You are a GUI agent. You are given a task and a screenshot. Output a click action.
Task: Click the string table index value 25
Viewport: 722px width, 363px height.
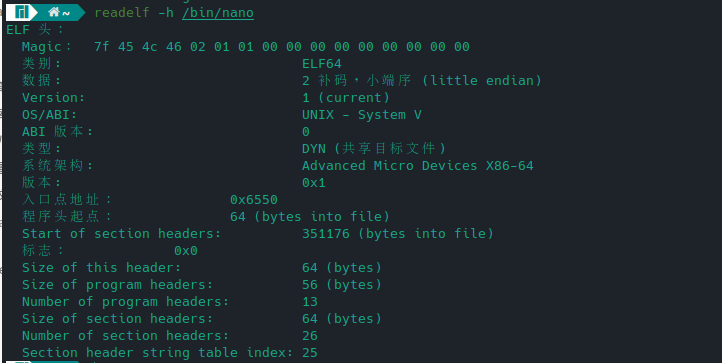tap(310, 353)
